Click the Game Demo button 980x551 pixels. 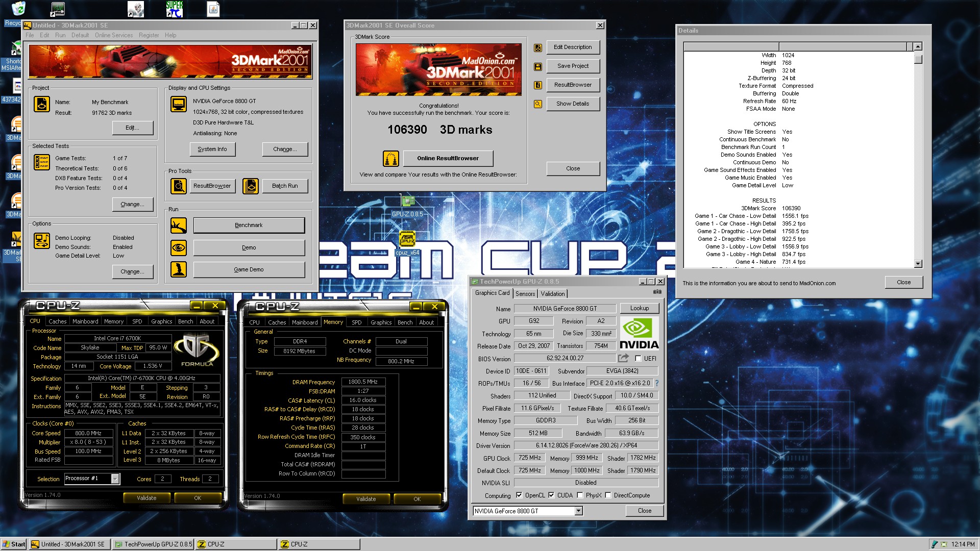coord(249,270)
